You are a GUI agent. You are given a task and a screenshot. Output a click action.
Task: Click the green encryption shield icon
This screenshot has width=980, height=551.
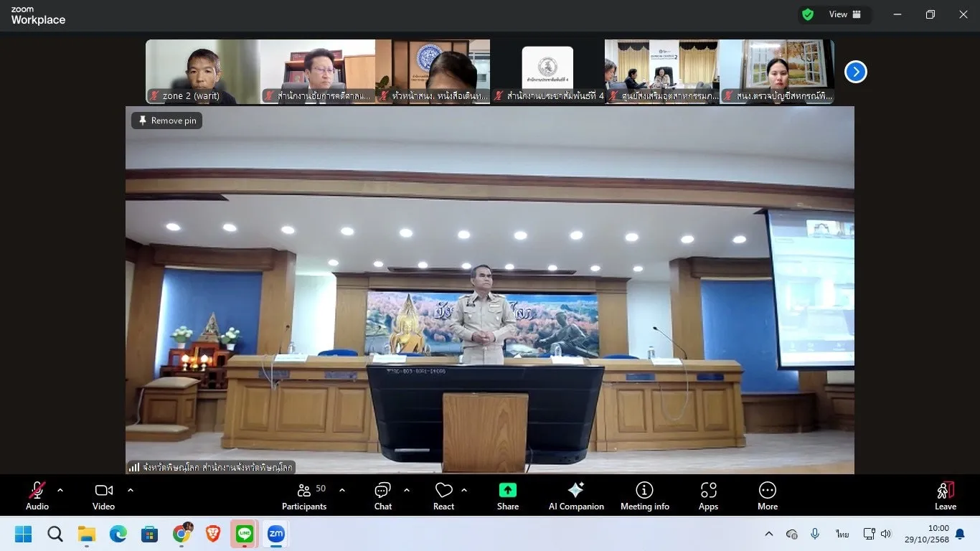tap(808, 14)
